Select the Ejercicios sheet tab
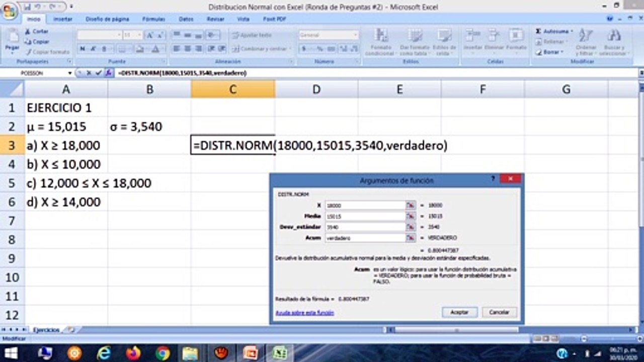Image resolution: width=644 pixels, height=362 pixels. (x=46, y=330)
